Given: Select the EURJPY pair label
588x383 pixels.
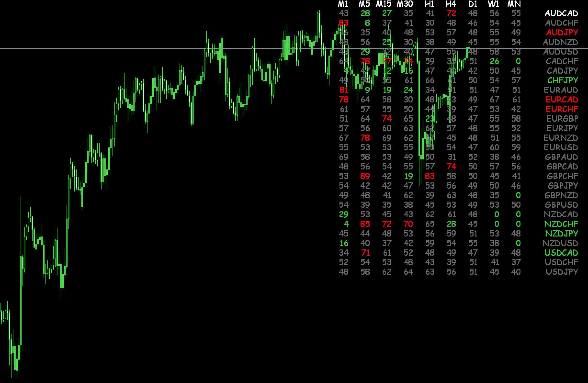Looking at the screenshot, I should coord(562,128).
